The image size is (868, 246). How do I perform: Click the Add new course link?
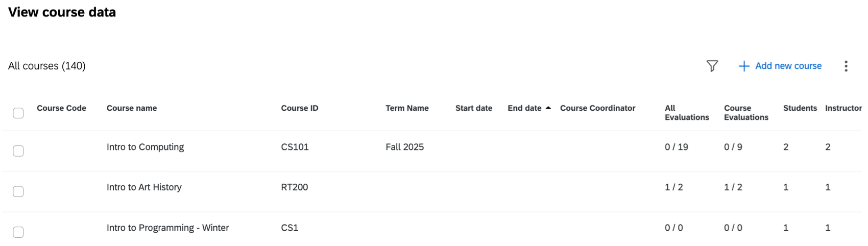click(x=788, y=66)
